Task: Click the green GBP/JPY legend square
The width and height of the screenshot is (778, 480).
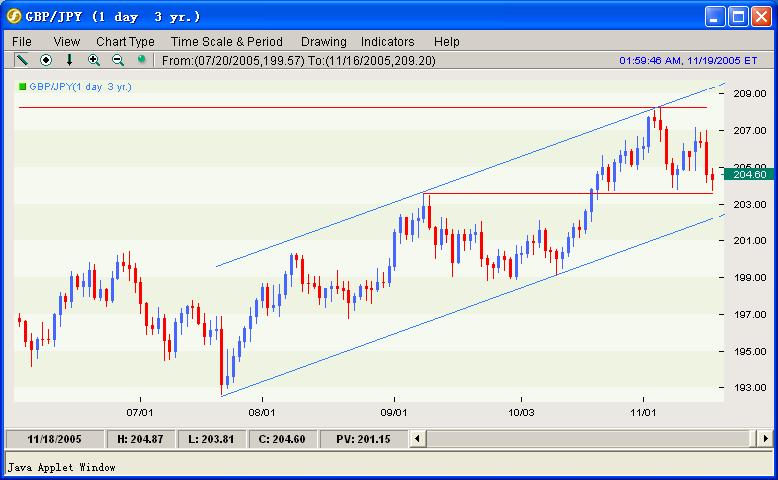Action: (x=23, y=87)
